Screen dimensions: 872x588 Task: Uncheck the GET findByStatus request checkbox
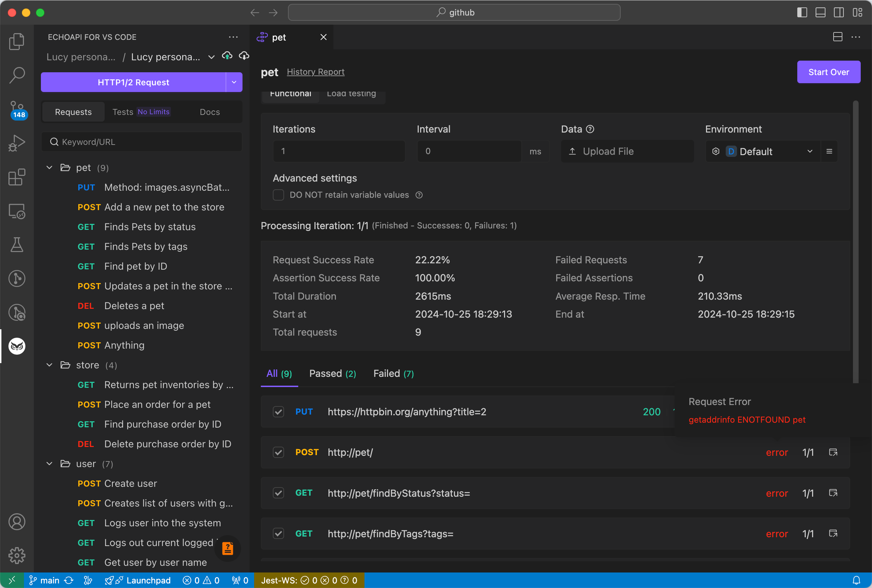click(278, 493)
